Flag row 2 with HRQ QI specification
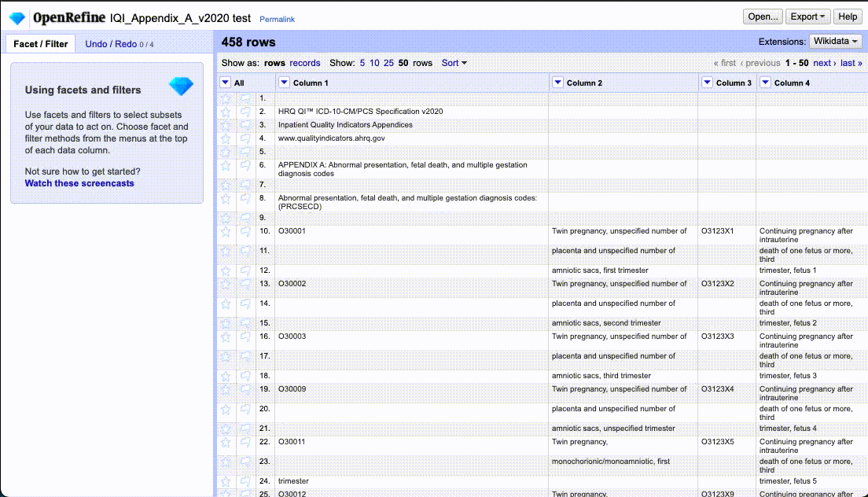 click(x=245, y=112)
